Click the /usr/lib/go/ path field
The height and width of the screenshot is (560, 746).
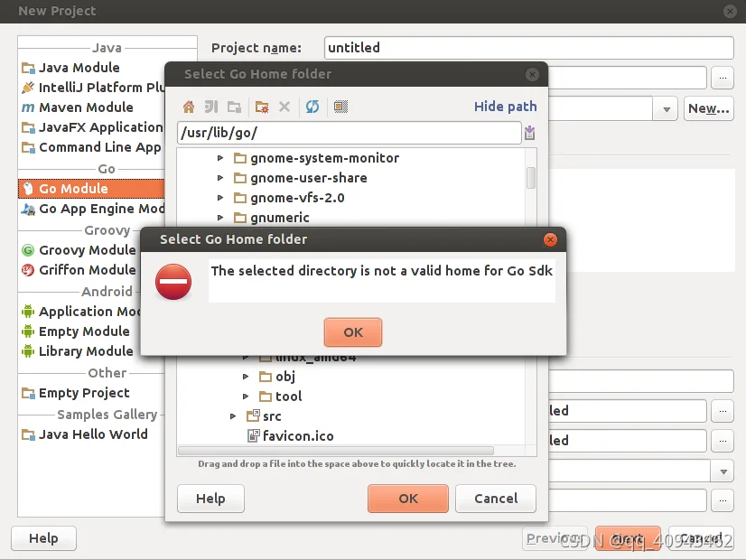coord(350,133)
